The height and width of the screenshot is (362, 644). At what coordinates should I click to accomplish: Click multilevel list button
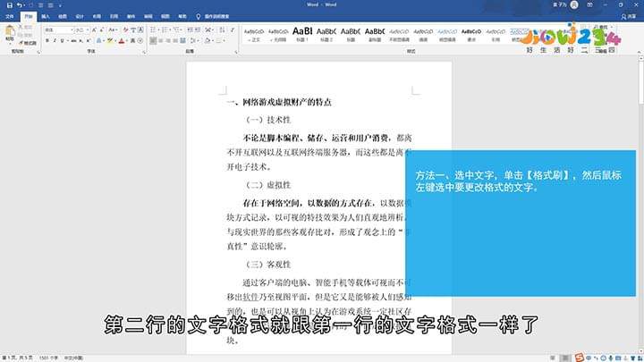pyautogui.click(x=177, y=30)
